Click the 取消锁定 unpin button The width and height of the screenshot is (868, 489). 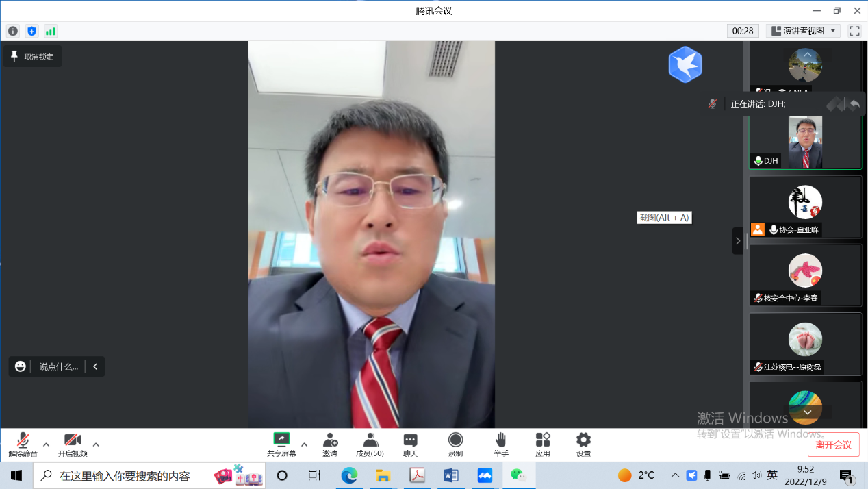click(x=32, y=57)
